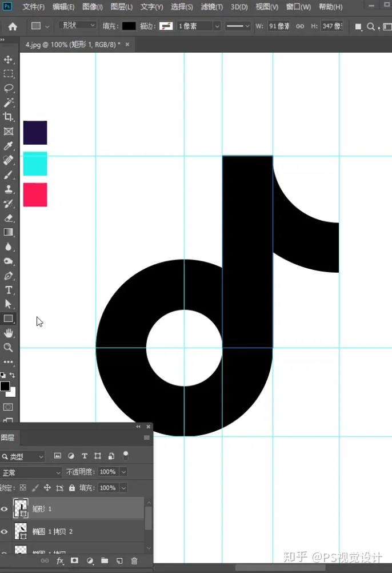Viewport: 392px width, 573px height.
Task: Toggle filter for pixel layers
Action: tap(58, 456)
